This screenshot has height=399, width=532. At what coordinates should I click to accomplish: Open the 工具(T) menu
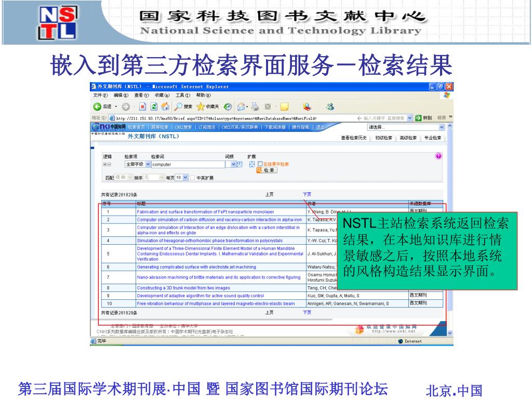[183, 96]
